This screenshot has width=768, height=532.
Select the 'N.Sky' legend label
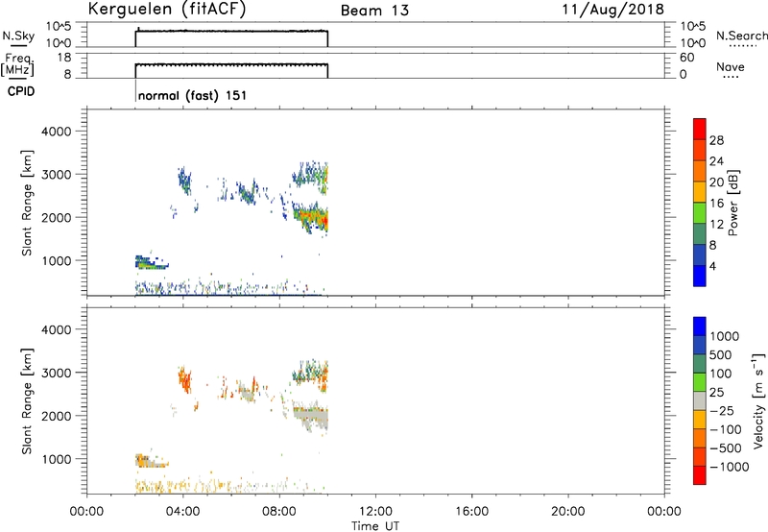18,36
